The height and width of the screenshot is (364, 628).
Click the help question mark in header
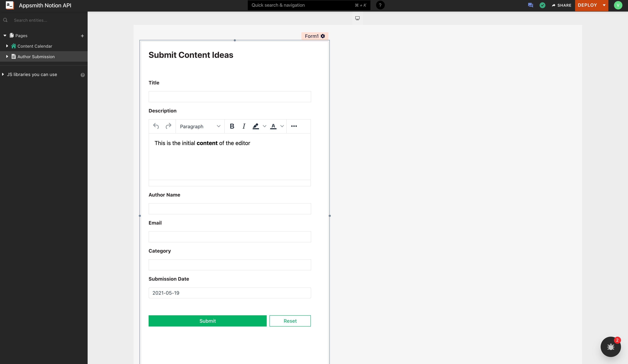pyautogui.click(x=380, y=5)
